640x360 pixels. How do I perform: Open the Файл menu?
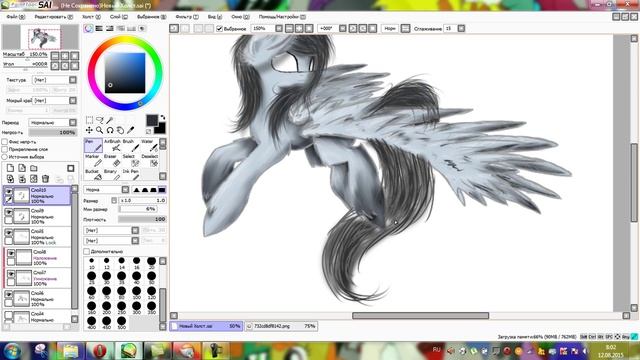[x=16, y=17]
